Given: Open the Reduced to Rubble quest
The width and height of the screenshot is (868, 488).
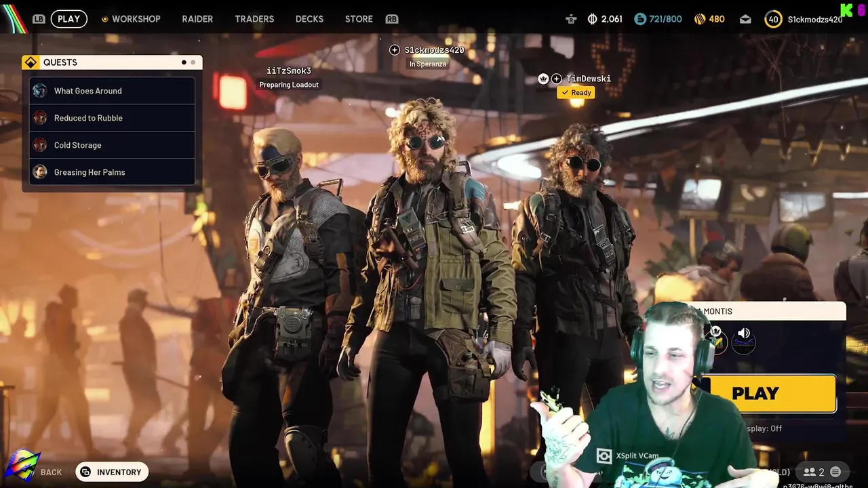Looking at the screenshot, I should [112, 118].
